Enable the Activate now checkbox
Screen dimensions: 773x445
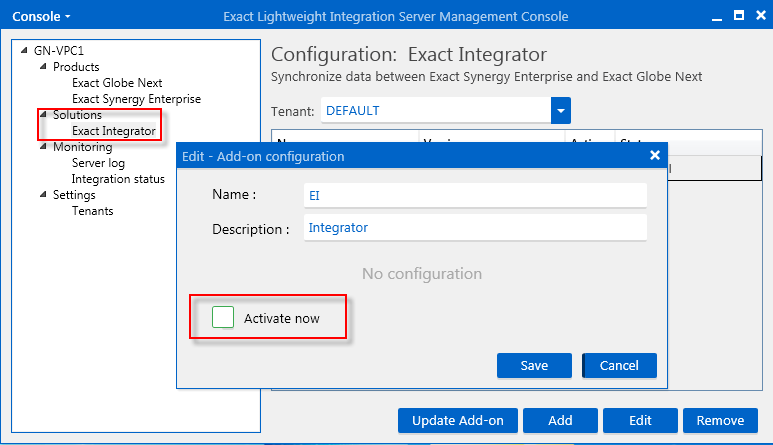tap(223, 317)
